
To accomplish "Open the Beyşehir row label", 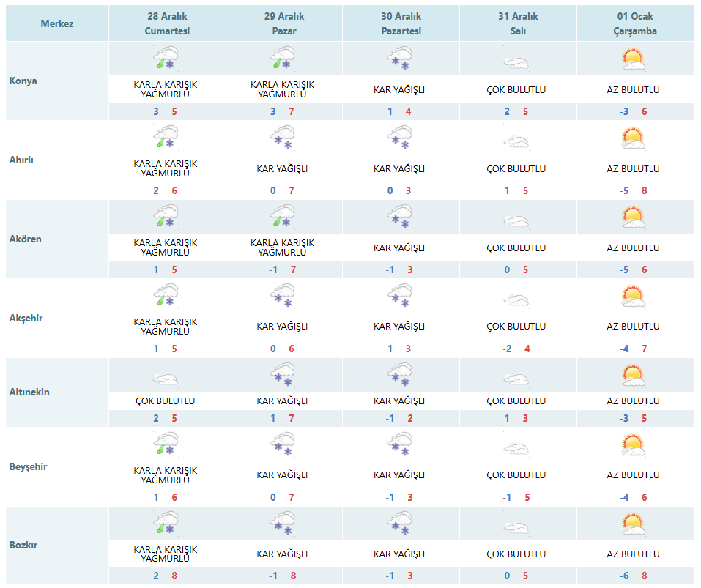I will [x=28, y=466].
